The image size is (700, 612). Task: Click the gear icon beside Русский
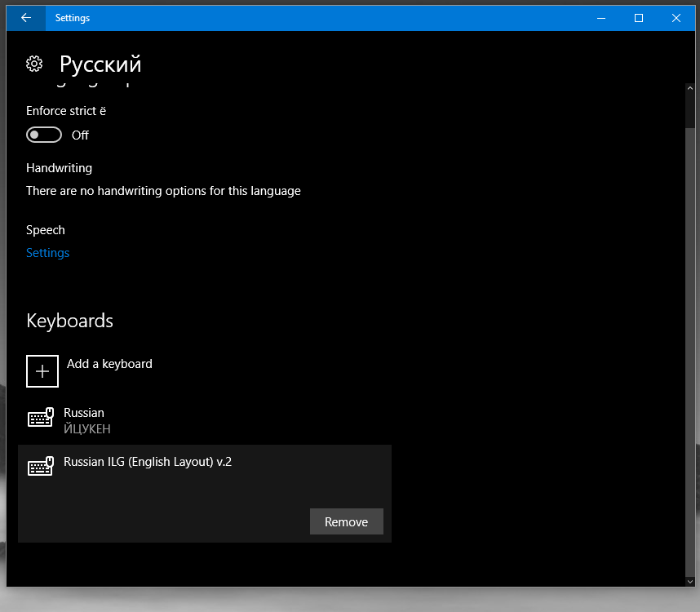pos(34,64)
